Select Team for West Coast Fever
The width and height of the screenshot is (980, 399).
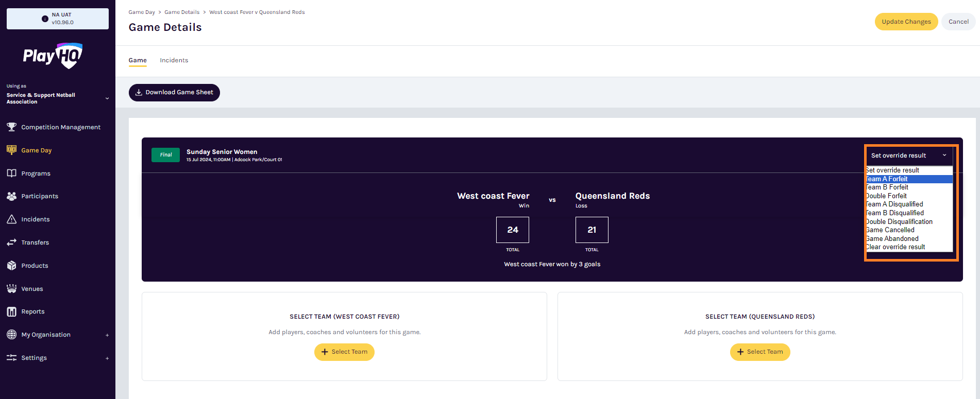(344, 352)
